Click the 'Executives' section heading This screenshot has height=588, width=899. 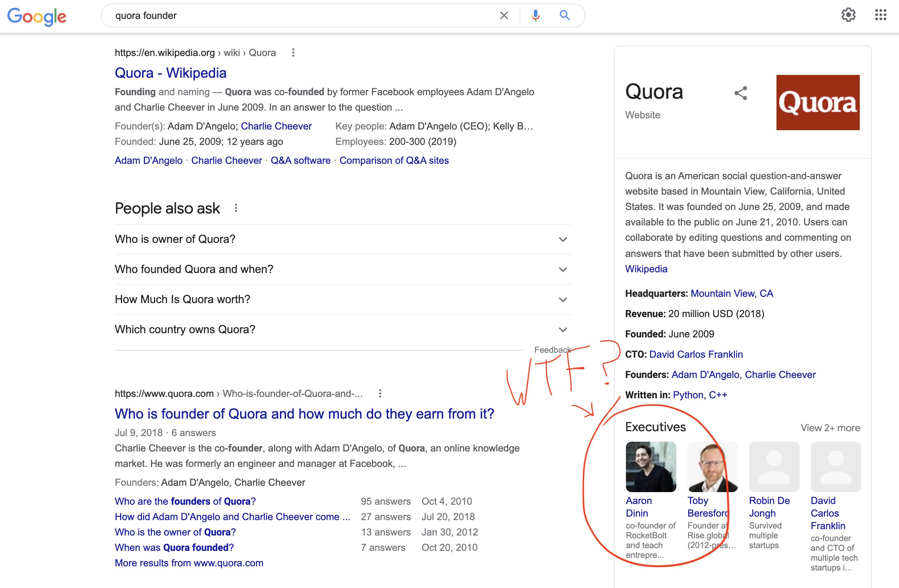pyautogui.click(x=655, y=427)
